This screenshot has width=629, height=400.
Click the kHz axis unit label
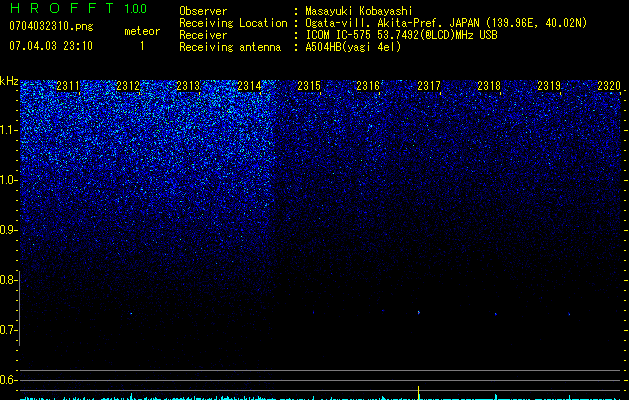[x=9, y=81]
